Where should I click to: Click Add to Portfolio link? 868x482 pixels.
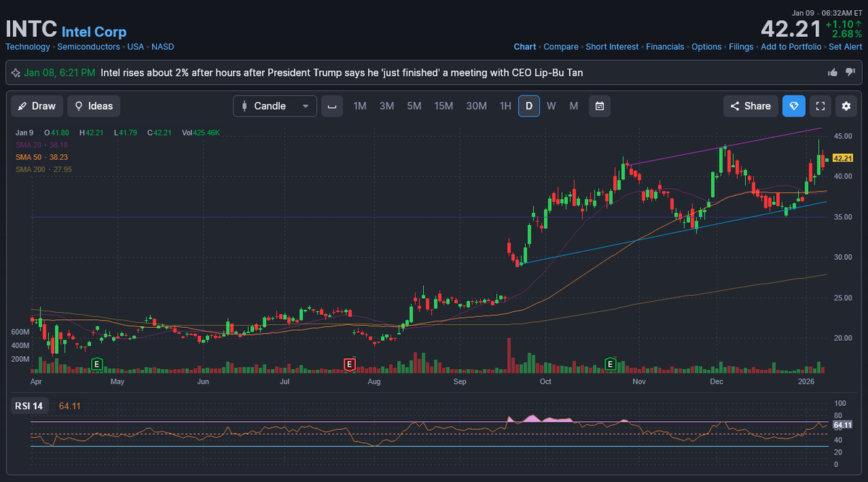[x=791, y=46]
